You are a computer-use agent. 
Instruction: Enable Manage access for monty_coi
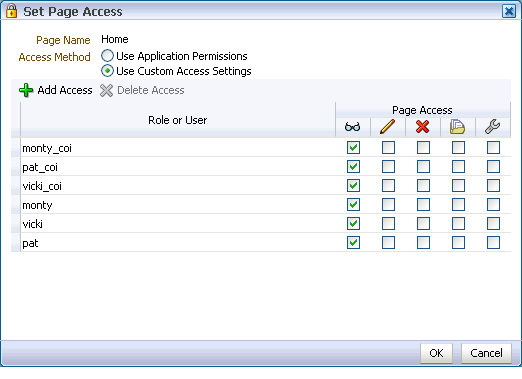(x=493, y=148)
